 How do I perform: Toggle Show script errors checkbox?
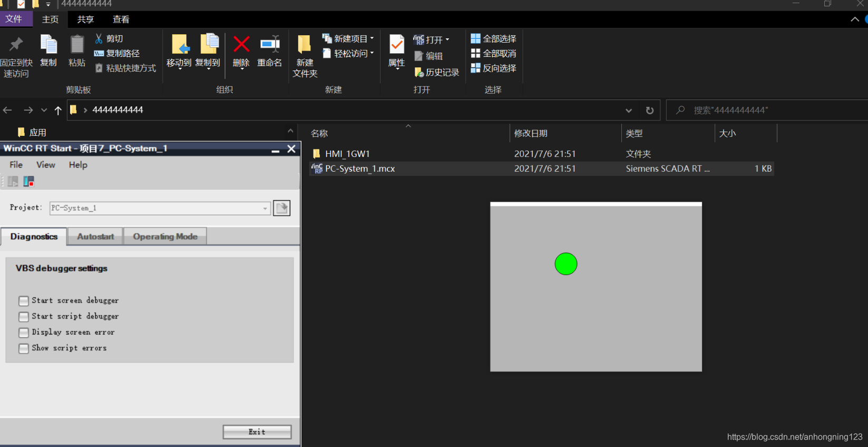[x=24, y=348]
